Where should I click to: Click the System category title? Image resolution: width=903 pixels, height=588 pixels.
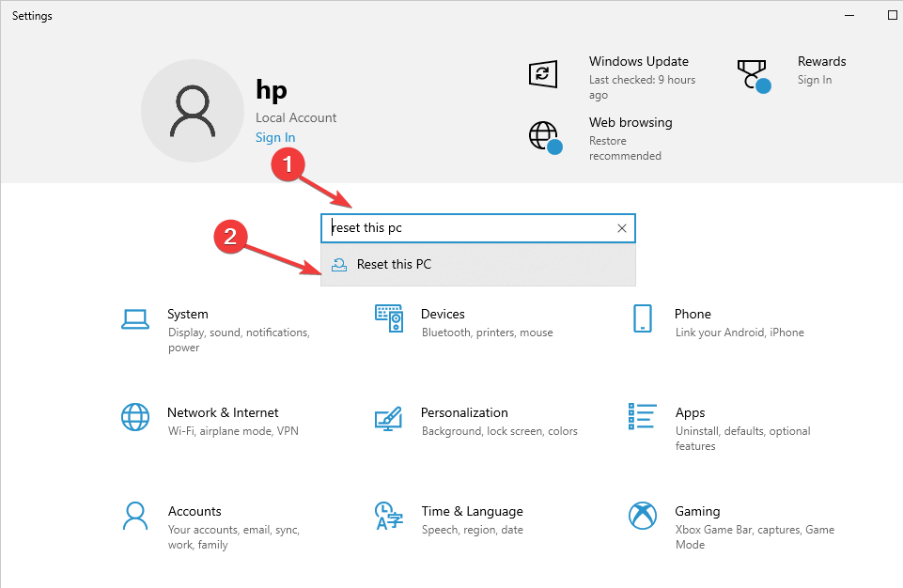tap(188, 314)
